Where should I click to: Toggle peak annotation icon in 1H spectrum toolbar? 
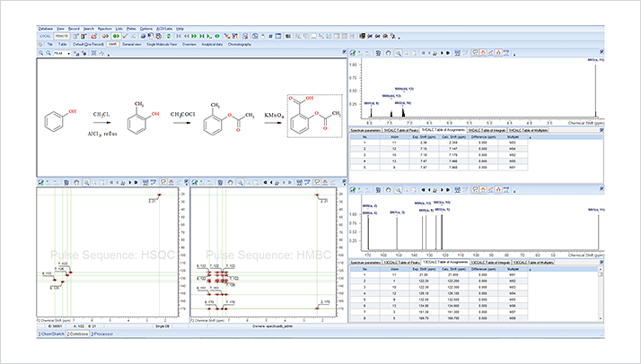(x=475, y=53)
